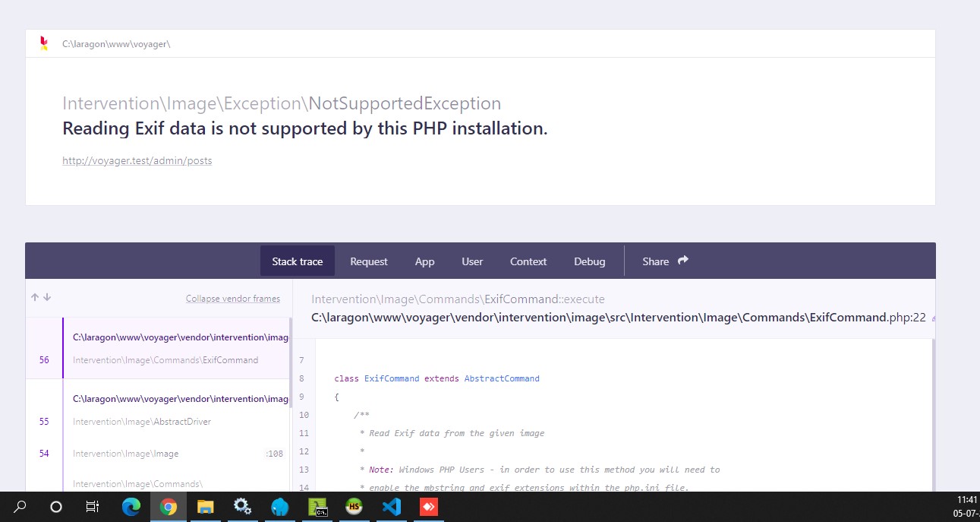Click the Share arrow icon
The image size is (980, 522).
[x=683, y=261]
